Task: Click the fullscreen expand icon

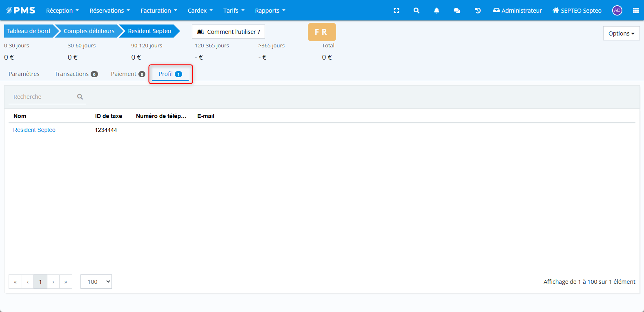Action: 396,11
